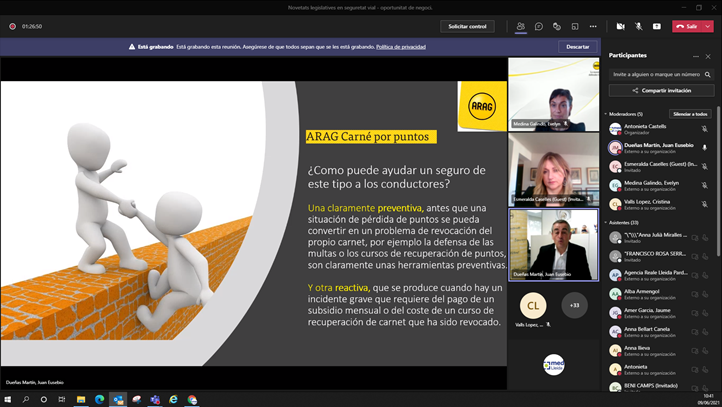Open Windows Start menu
Image resolution: width=722 pixels, height=407 pixels.
point(7,399)
